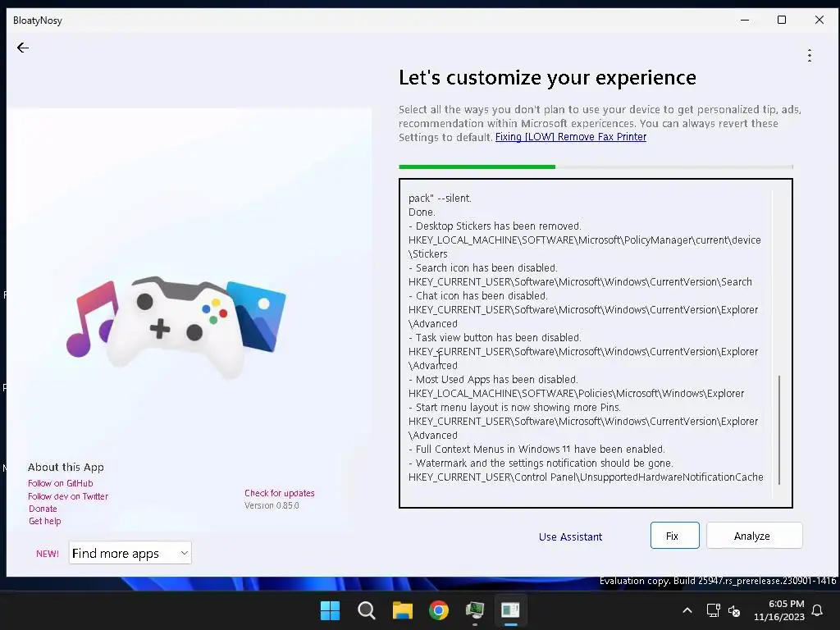Viewport: 840px width, 630px height.
Task: Click 'Start menu layout is now showing' line
Action: point(515,407)
